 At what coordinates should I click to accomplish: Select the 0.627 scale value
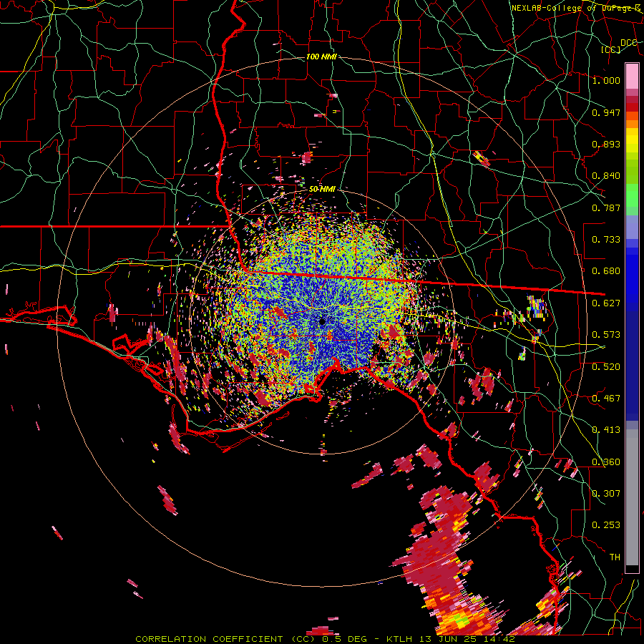[x=606, y=303]
